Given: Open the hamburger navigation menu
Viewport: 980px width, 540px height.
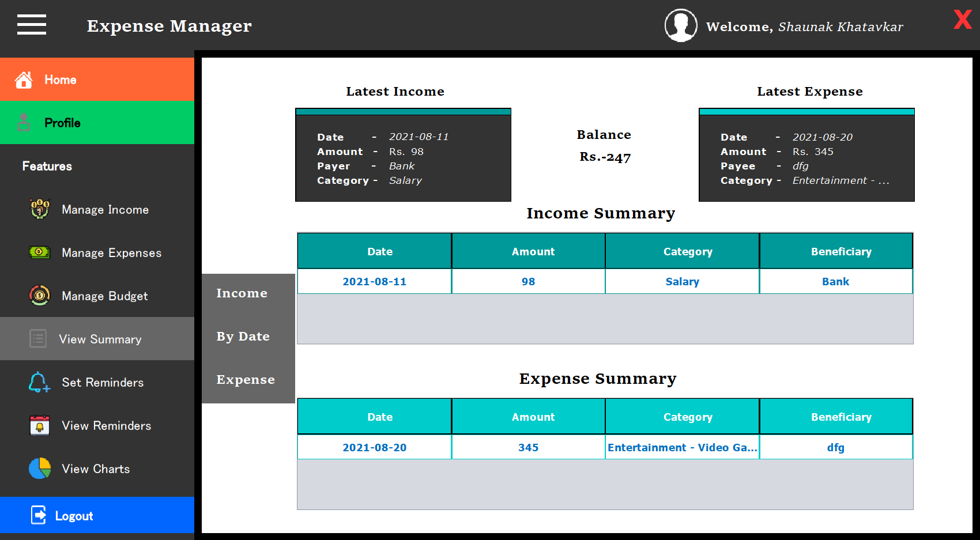Looking at the screenshot, I should point(31,25).
